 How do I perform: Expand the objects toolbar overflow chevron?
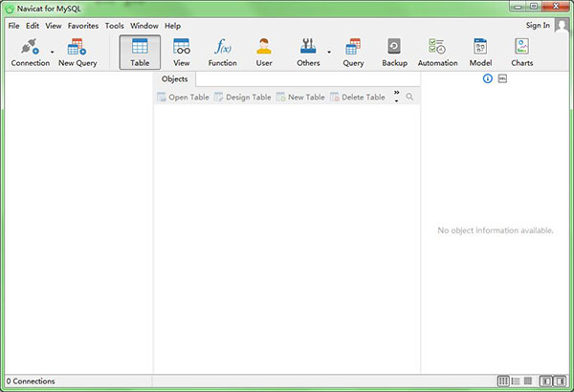[396, 97]
